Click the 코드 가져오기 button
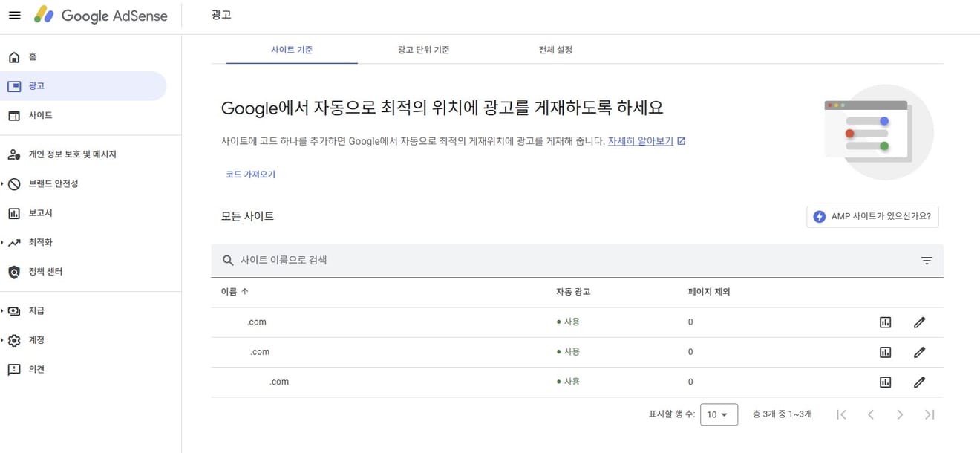This screenshot has height=453, width=980. click(x=250, y=175)
